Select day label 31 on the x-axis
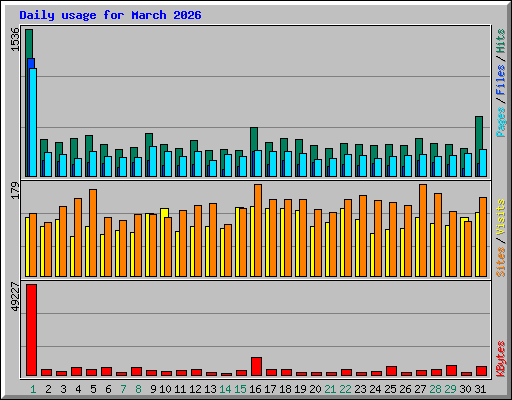The image size is (512, 400). [x=480, y=389]
